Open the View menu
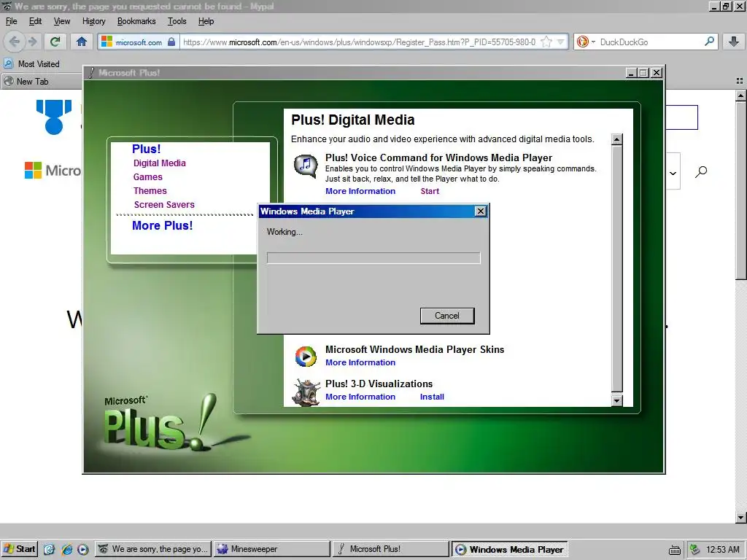Image resolution: width=747 pixels, height=560 pixels. (x=62, y=21)
